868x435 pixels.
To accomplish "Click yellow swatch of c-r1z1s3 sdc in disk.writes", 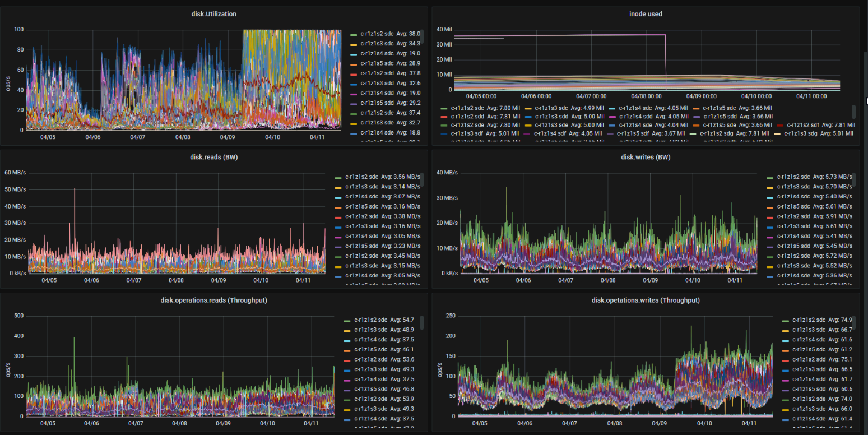I will (770, 187).
